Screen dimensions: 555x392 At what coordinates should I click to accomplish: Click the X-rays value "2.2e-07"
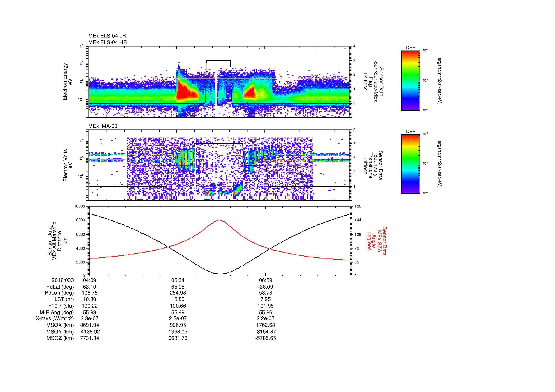(266, 318)
